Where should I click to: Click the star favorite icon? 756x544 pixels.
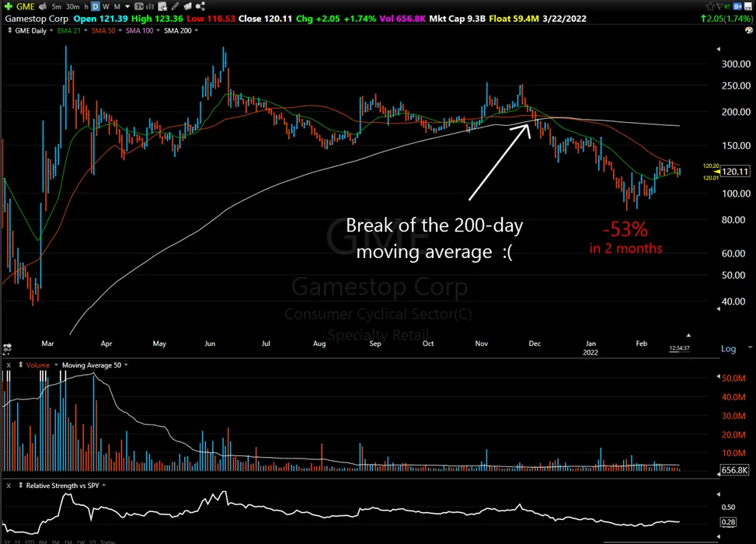710,6
